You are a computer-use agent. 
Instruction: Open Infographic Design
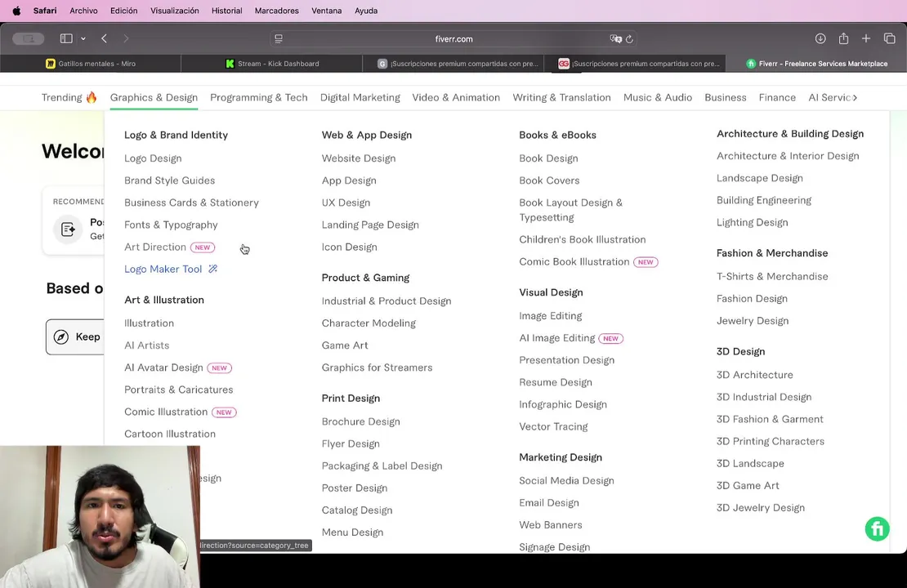(x=563, y=404)
